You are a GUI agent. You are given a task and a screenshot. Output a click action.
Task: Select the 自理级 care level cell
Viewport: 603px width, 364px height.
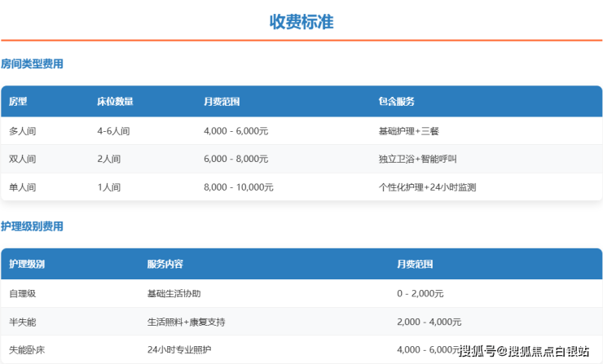(x=23, y=293)
